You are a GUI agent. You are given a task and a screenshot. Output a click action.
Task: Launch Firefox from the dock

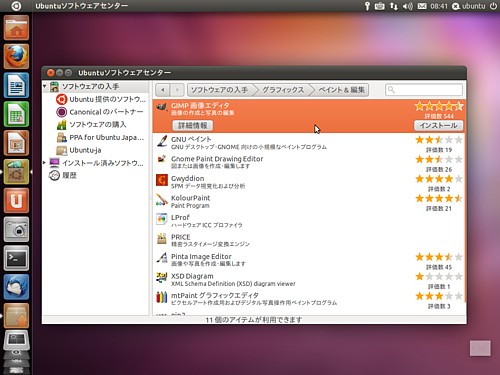(16, 56)
